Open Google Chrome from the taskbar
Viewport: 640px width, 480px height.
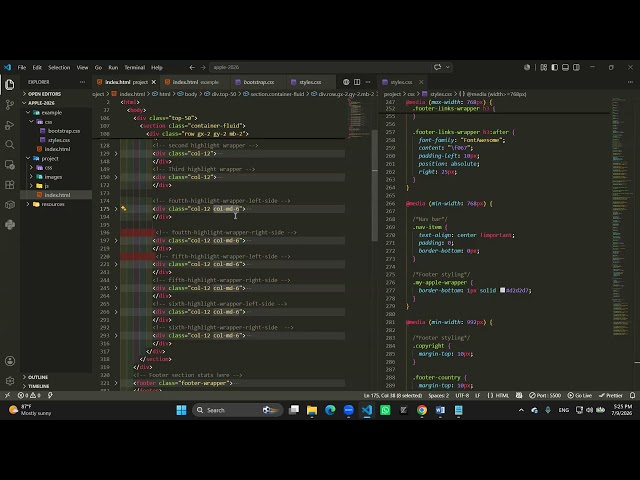click(x=422, y=410)
